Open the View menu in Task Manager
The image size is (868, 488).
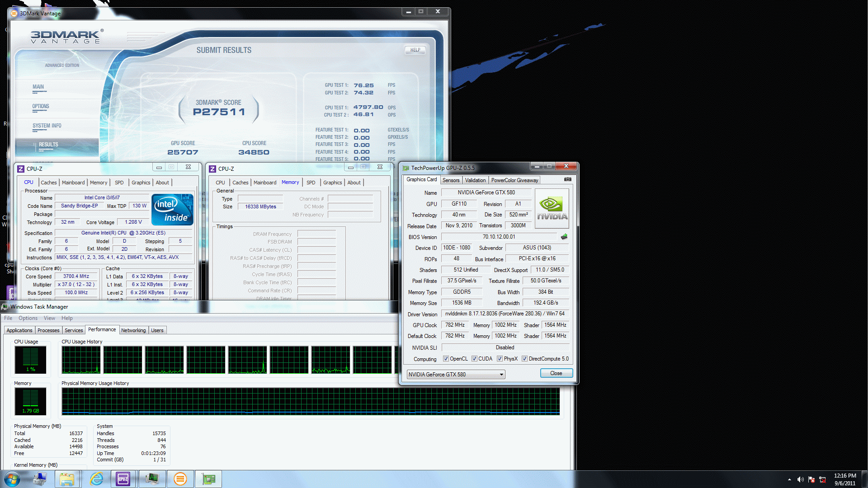(x=49, y=318)
